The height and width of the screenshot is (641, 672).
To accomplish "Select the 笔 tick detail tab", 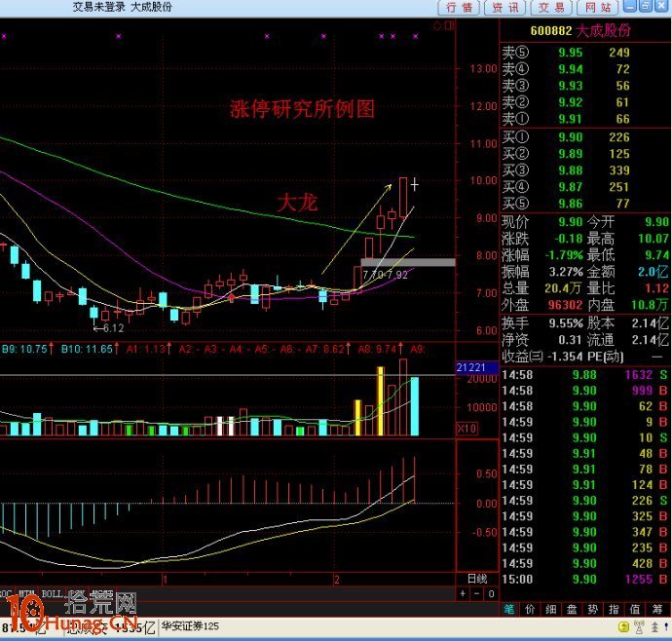I will (x=509, y=609).
